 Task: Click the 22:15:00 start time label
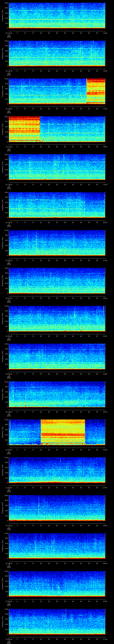tap(9, 71)
